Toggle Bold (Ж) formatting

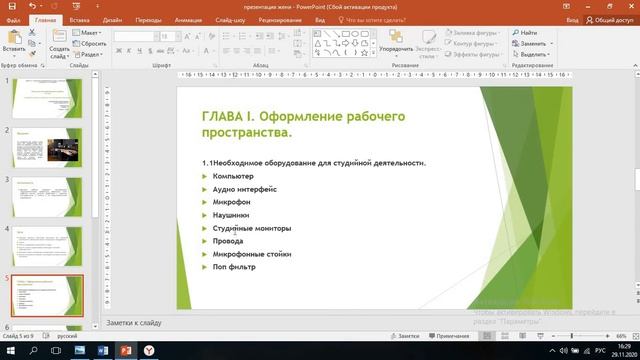119,51
